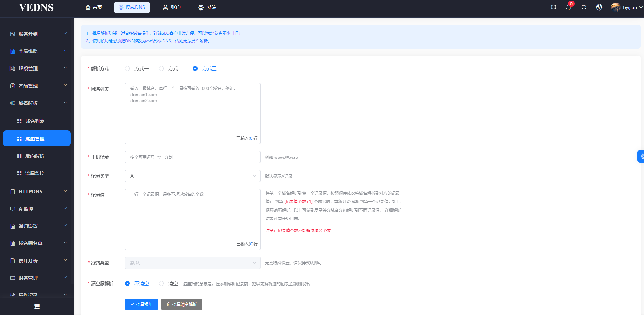The width and height of the screenshot is (644, 315).
Task: Open the 账户 top navigation tab
Action: 172,7
